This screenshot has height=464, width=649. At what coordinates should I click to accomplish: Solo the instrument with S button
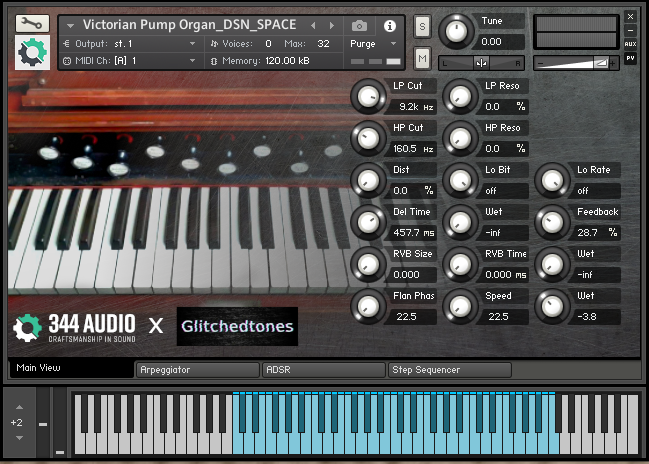[x=422, y=25]
